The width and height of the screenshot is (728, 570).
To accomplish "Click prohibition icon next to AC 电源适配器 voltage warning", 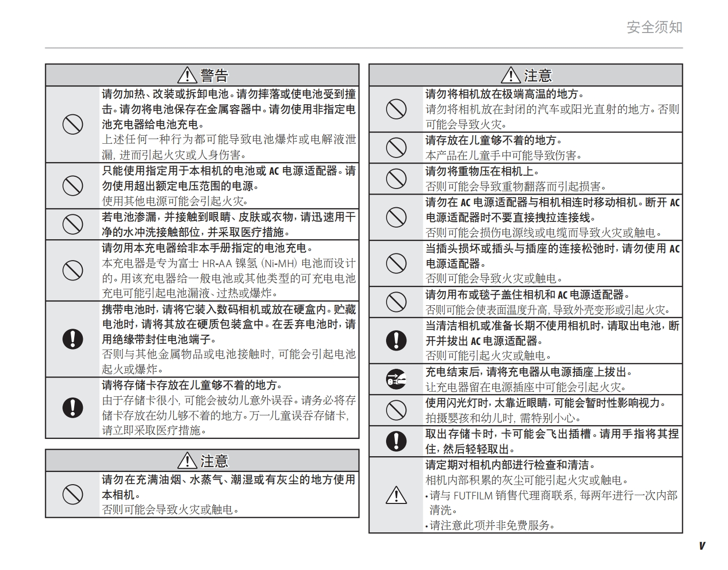I will click(73, 185).
